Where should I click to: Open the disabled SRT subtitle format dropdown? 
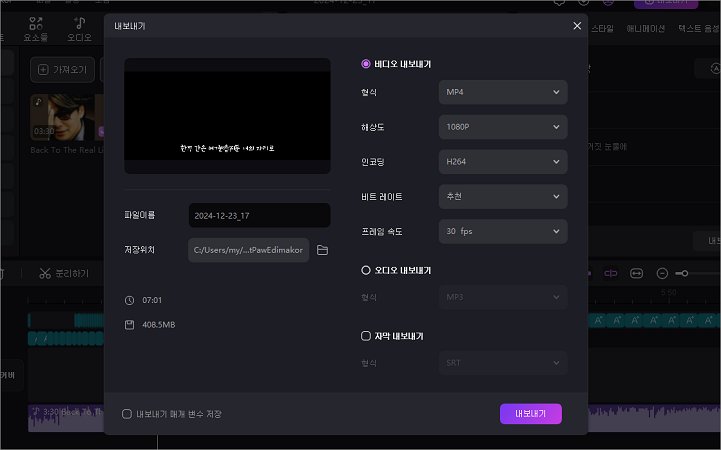tap(503, 363)
